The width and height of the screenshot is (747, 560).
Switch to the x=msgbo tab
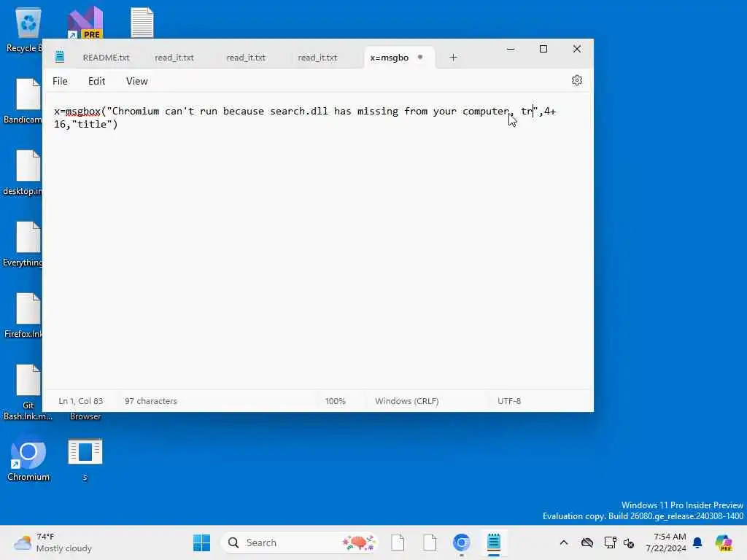point(390,58)
